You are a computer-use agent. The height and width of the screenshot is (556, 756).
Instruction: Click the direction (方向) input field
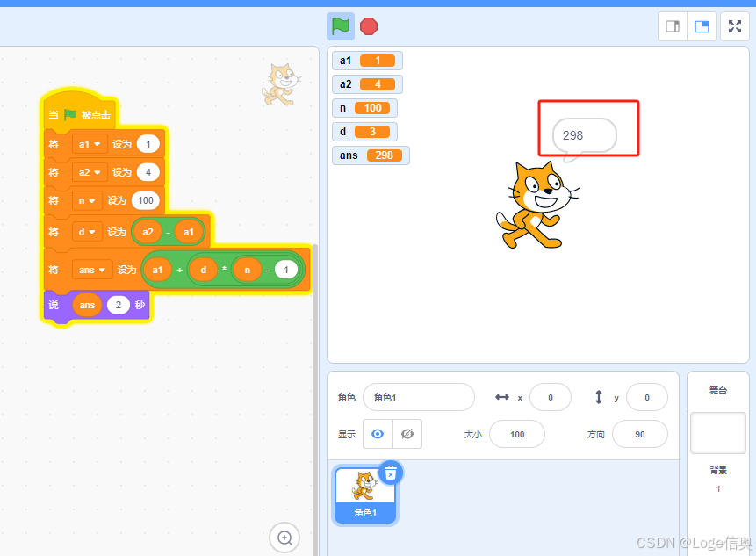640,434
